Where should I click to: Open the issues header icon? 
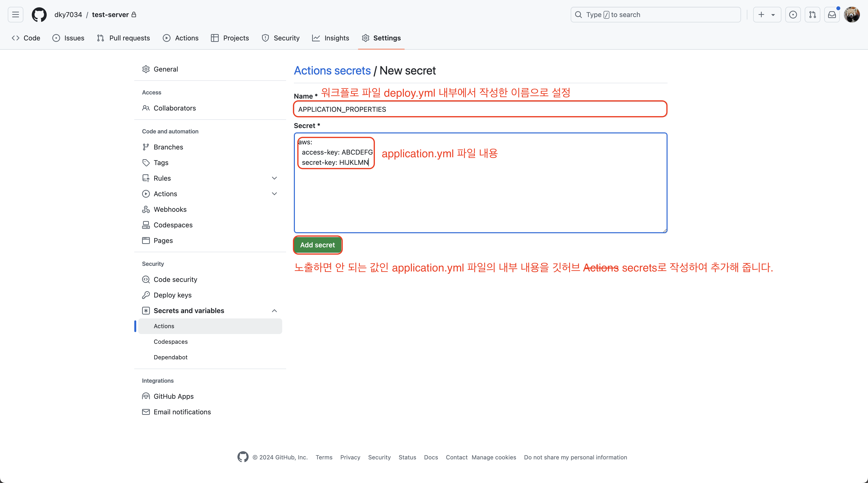pyautogui.click(x=793, y=15)
